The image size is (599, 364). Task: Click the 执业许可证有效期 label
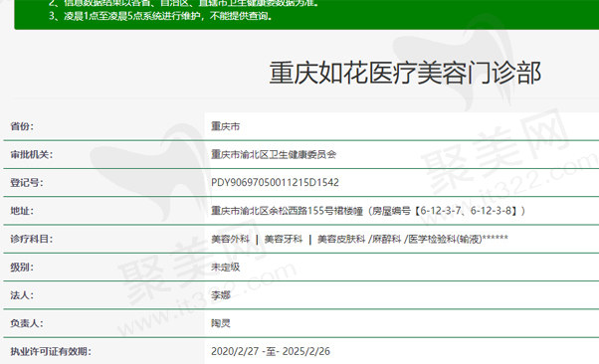51,351
